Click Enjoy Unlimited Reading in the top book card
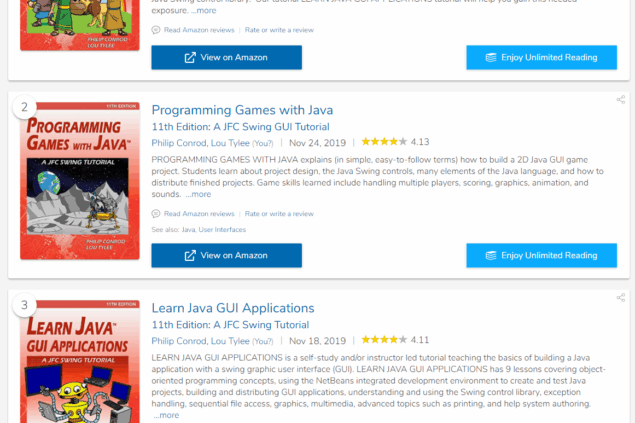 pos(541,57)
